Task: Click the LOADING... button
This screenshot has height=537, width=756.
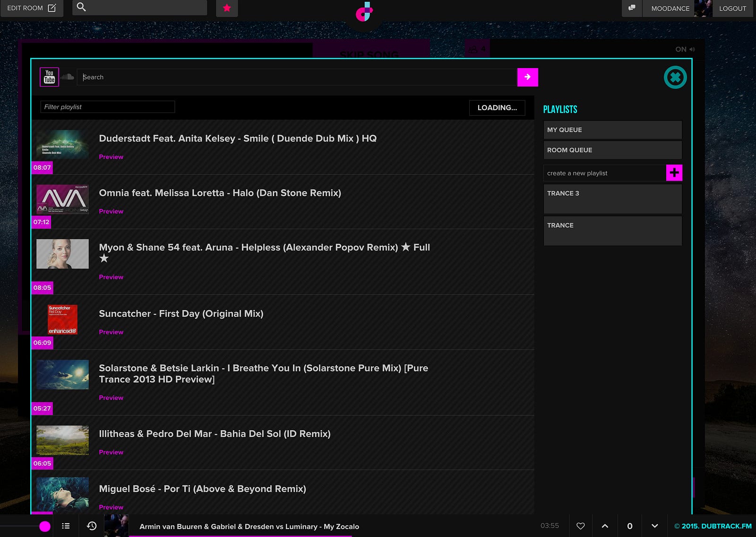Action: point(497,108)
